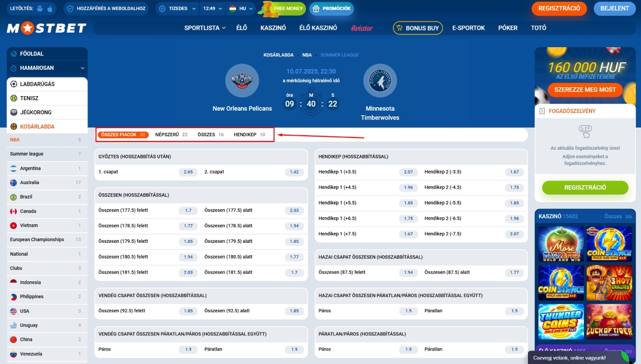Screen dimensions: 641x364
Task: Click the Főoldal home icon
Action: coord(13,54)
